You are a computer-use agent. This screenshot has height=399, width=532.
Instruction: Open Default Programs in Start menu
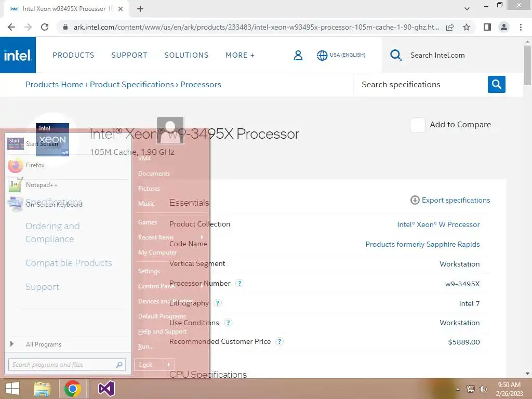[x=162, y=316]
